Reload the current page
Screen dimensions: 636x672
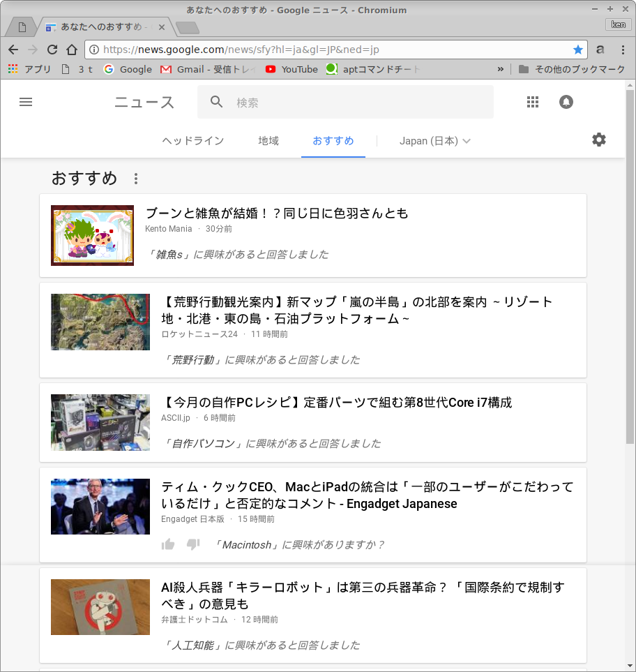(x=52, y=50)
